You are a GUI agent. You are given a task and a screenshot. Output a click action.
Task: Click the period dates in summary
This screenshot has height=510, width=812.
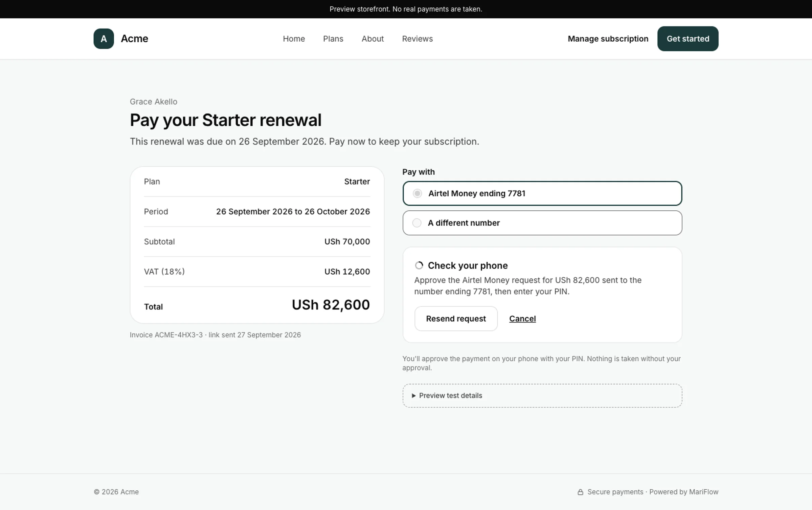pyautogui.click(x=293, y=212)
